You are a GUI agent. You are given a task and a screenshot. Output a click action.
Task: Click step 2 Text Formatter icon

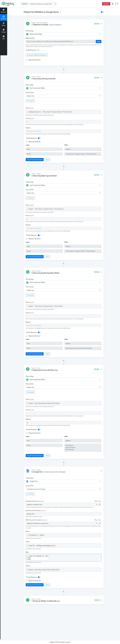click(x=28, y=78)
